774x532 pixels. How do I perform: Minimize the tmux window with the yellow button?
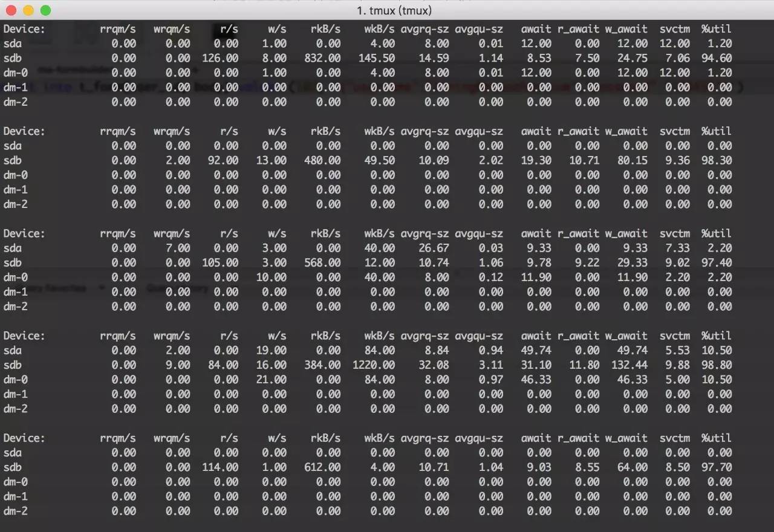tap(28, 10)
